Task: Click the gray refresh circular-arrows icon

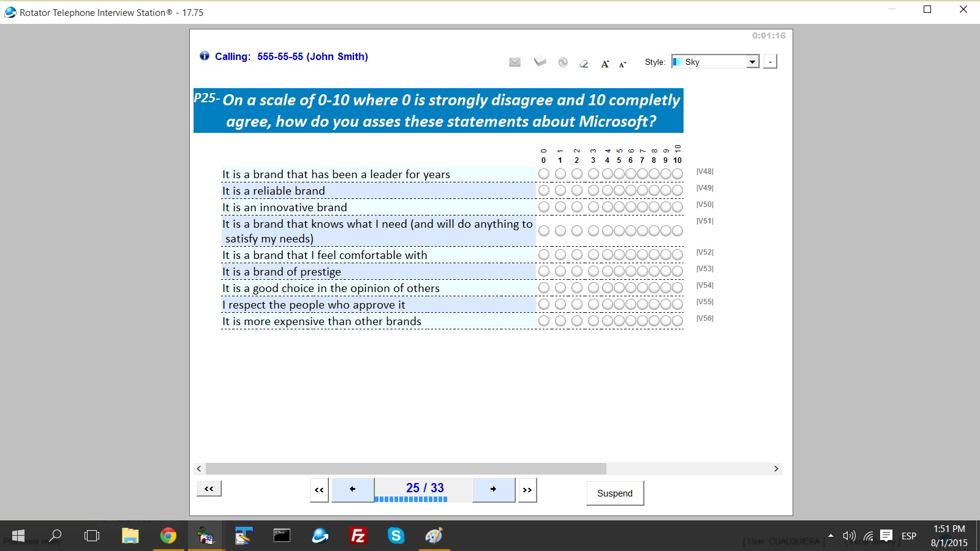Action: pyautogui.click(x=563, y=62)
